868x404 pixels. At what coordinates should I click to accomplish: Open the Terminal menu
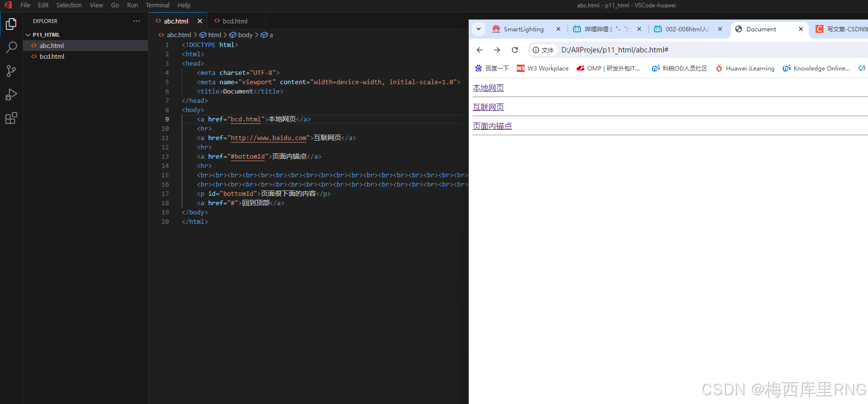click(158, 5)
